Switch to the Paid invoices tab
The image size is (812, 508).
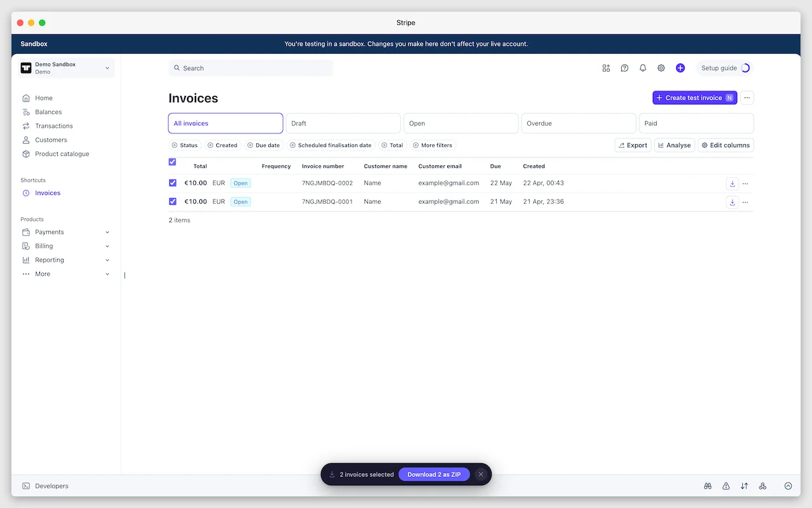[696, 123]
